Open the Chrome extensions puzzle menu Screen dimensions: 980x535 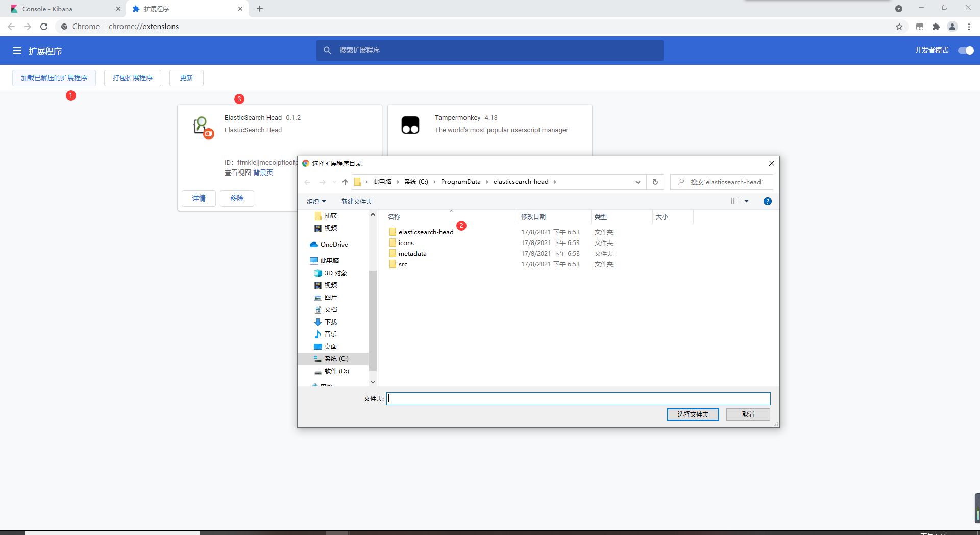pyautogui.click(x=936, y=27)
